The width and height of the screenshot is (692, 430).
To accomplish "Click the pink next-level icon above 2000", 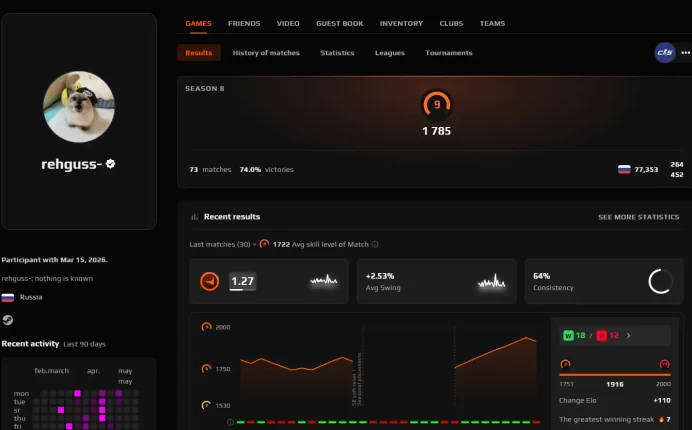I will (664, 364).
